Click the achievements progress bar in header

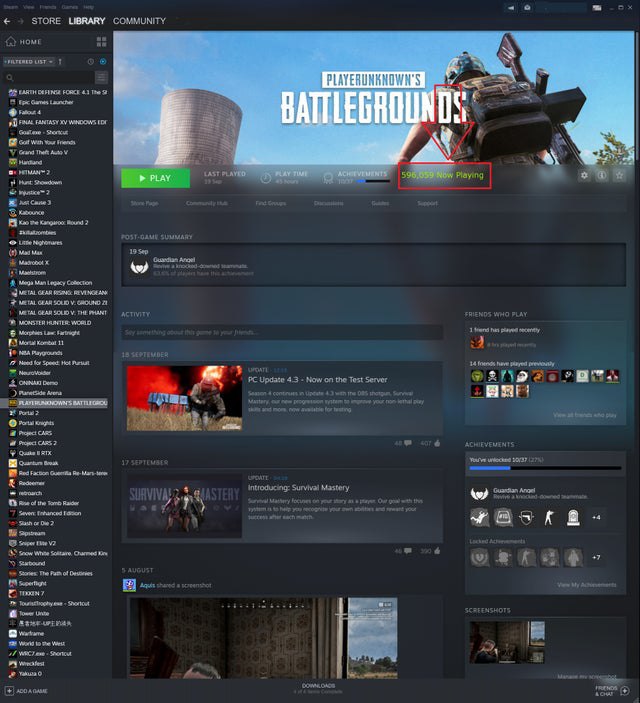tap(373, 181)
